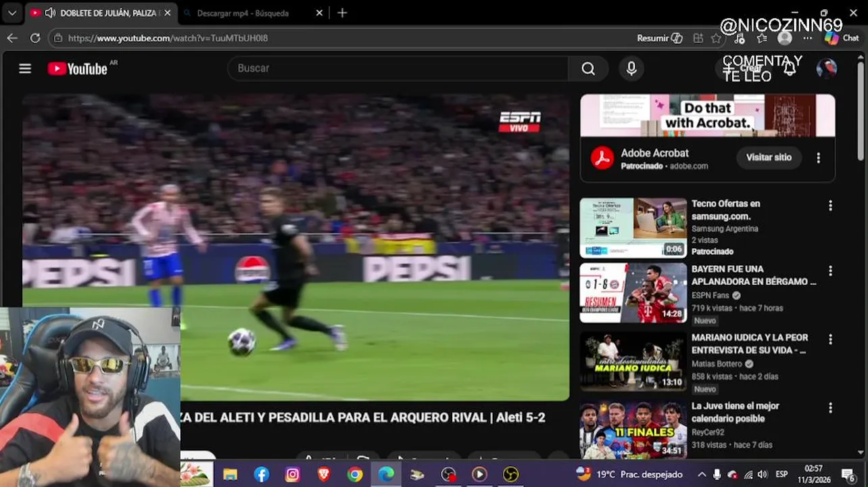
Task: Open Copilot Chat in Edge
Action: (842, 38)
